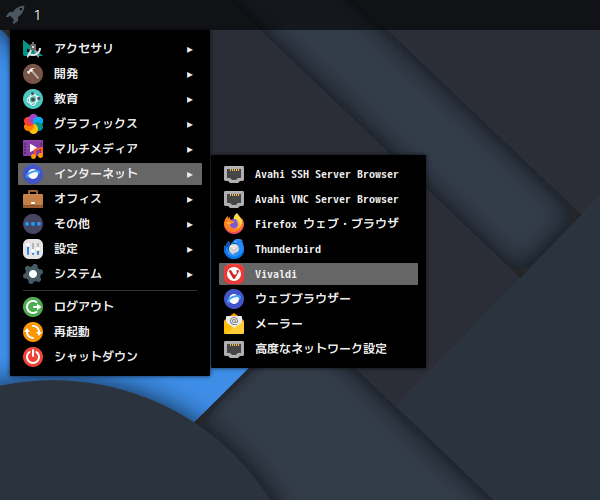Select the グラフィックス category label
The height and width of the screenshot is (500, 600).
coord(96,124)
